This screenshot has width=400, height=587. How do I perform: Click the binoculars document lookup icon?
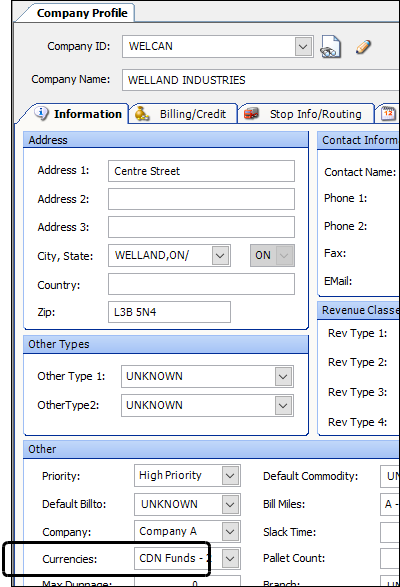[330, 47]
